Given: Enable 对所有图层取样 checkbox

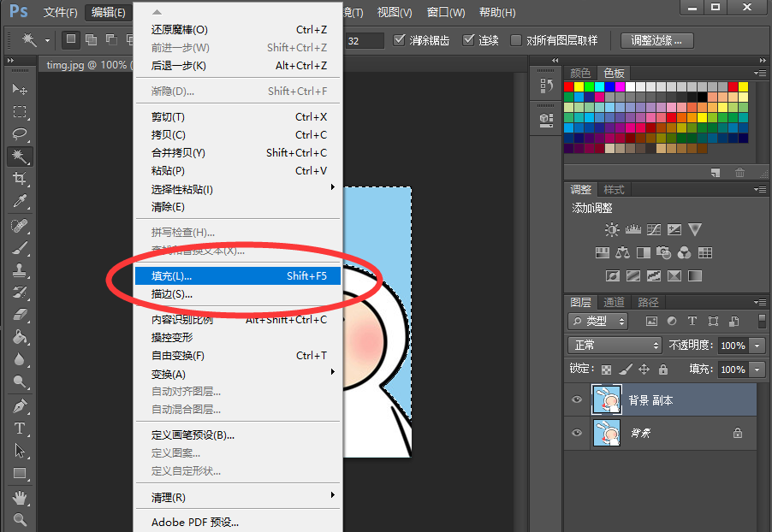Looking at the screenshot, I should point(516,40).
